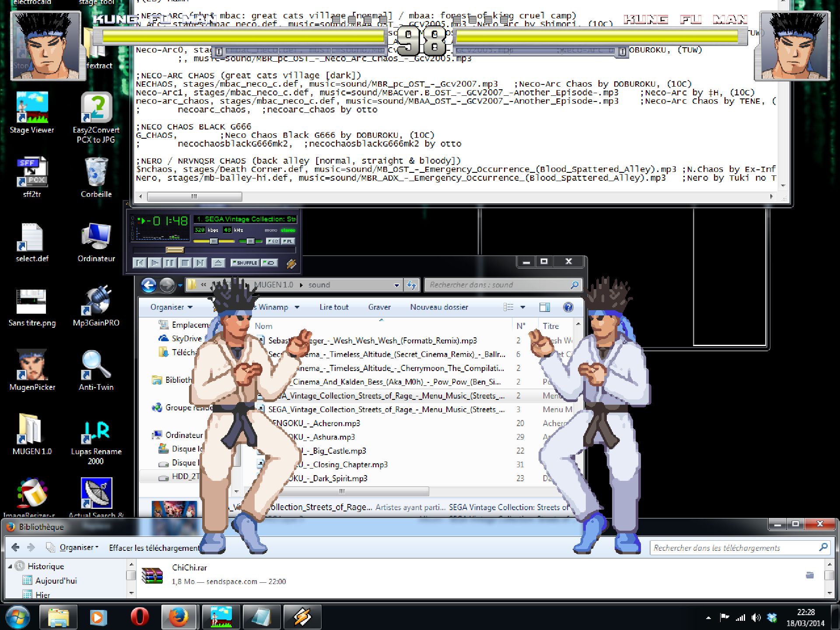Viewport: 840px width, 630px height.
Task: Collapse the Historique tree node
Action: [10, 566]
